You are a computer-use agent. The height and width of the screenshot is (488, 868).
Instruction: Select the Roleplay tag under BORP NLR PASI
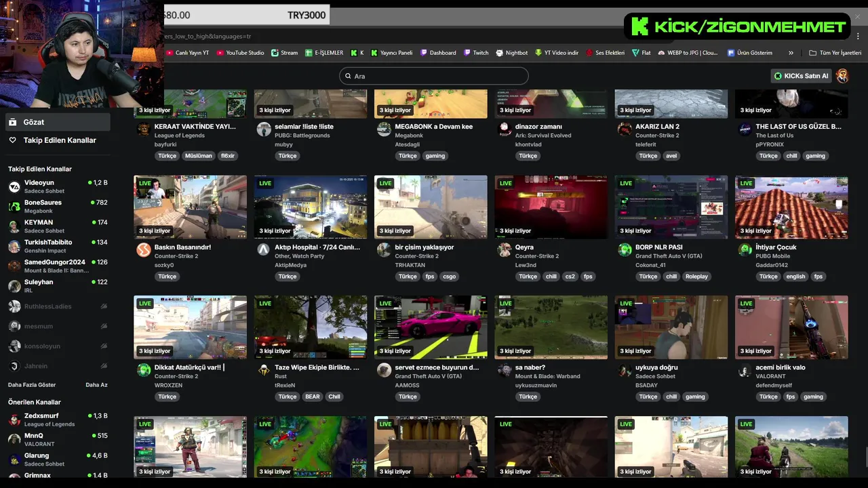point(696,277)
